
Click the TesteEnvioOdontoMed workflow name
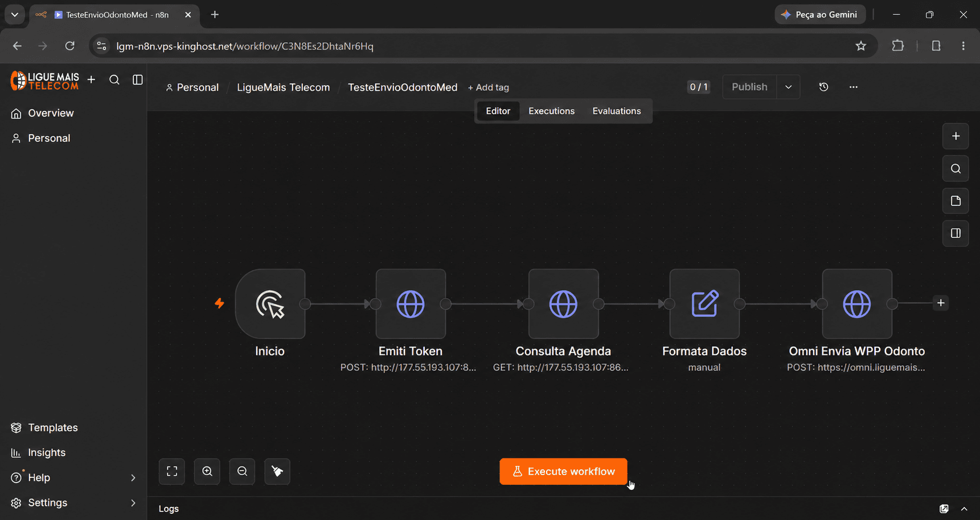[403, 88]
